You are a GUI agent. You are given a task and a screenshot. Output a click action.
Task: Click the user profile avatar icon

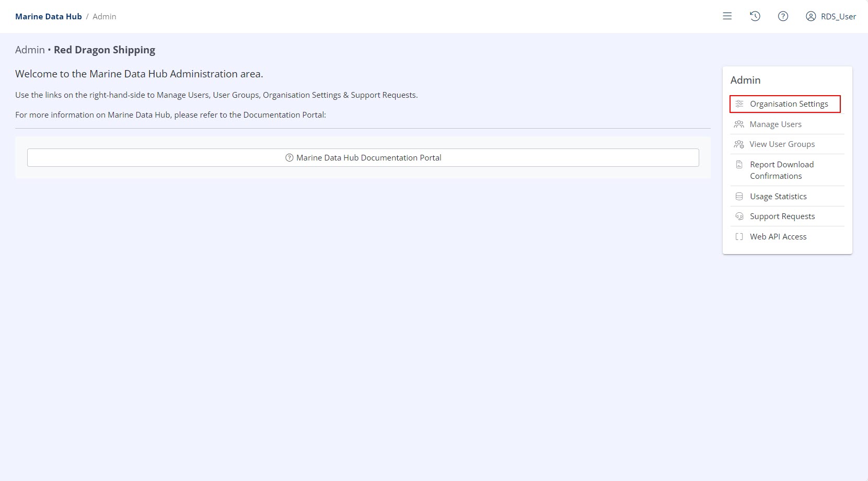811,16
